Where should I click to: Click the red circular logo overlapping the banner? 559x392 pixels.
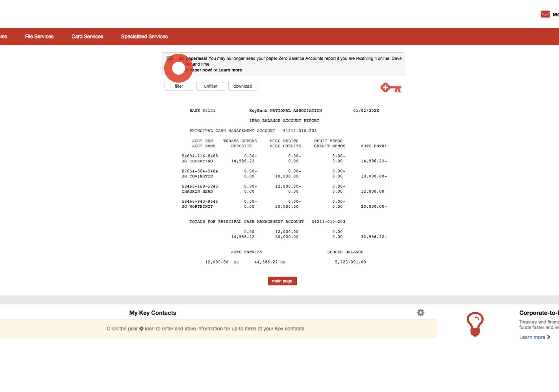(178, 68)
